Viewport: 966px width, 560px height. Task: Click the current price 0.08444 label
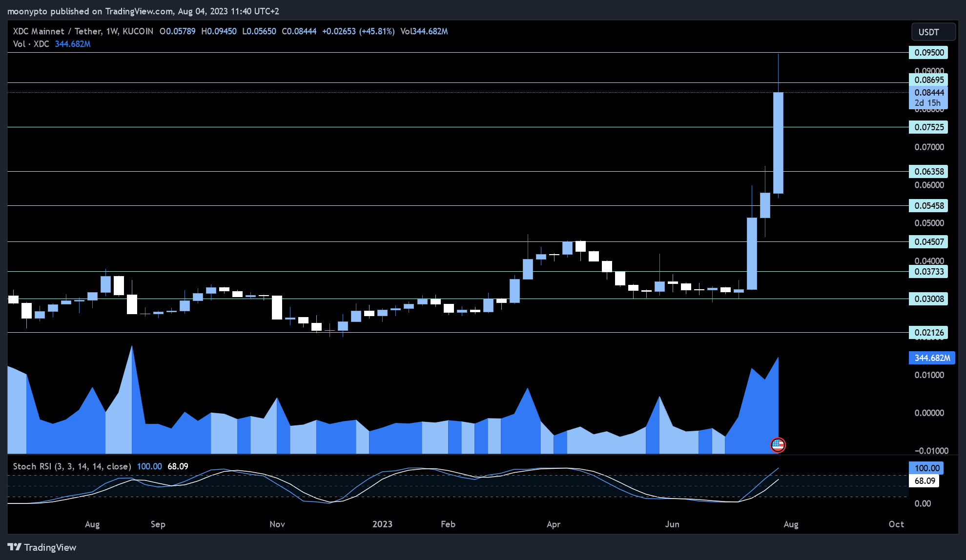[x=928, y=92]
